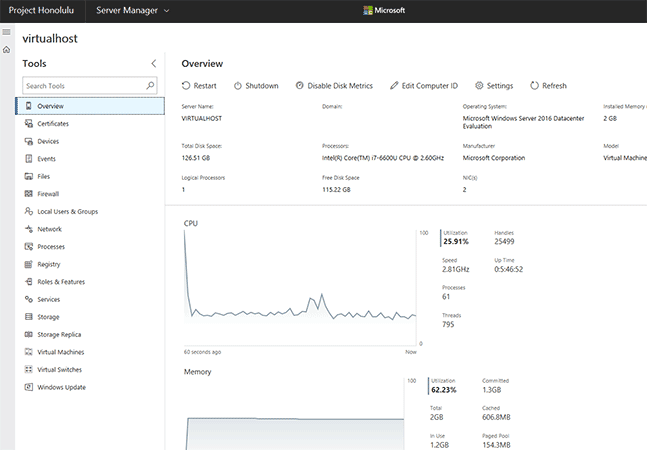Click the Files icon
This screenshot has height=450, width=647.
click(28, 176)
